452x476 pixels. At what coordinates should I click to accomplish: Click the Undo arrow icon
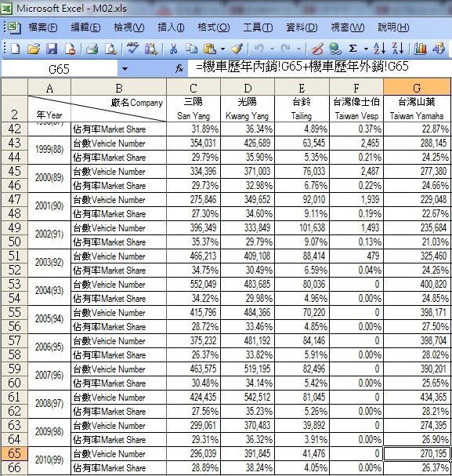259,49
